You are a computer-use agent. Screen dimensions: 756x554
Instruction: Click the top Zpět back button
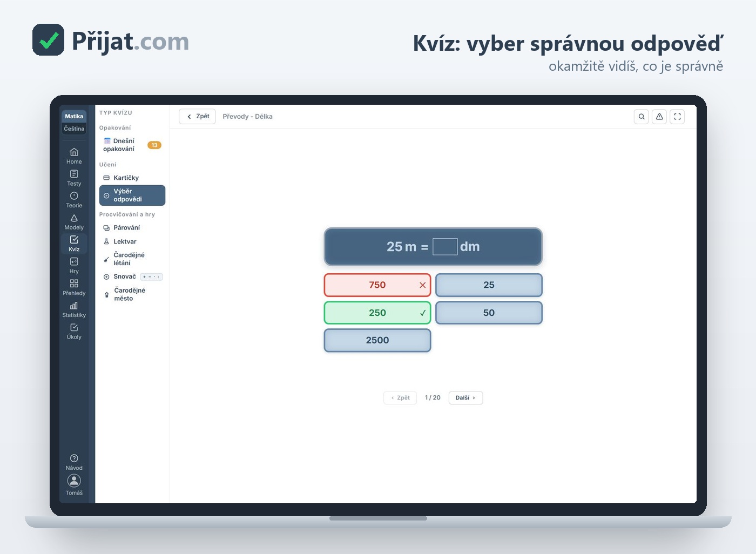click(198, 117)
